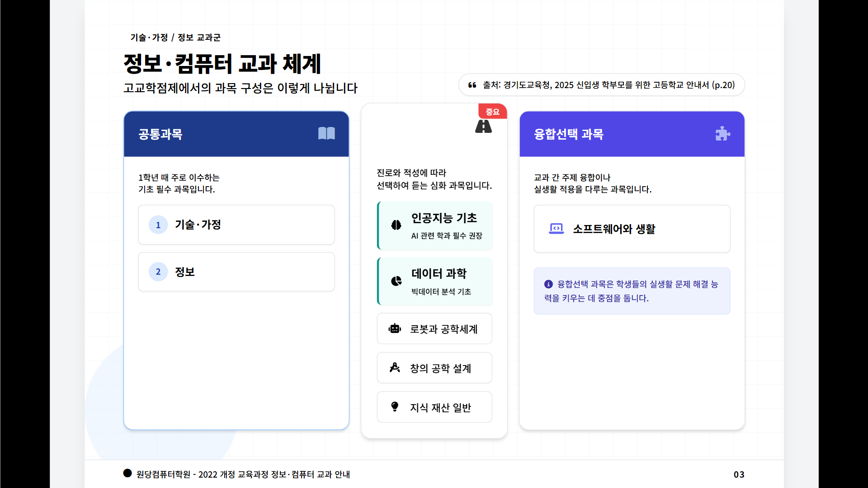Click the info icon in the purple note

[x=548, y=284]
